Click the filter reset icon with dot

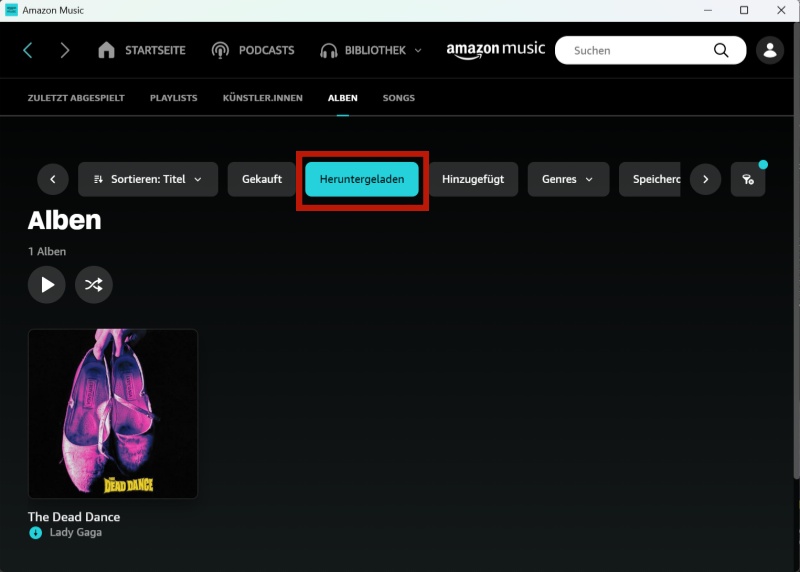pos(748,179)
